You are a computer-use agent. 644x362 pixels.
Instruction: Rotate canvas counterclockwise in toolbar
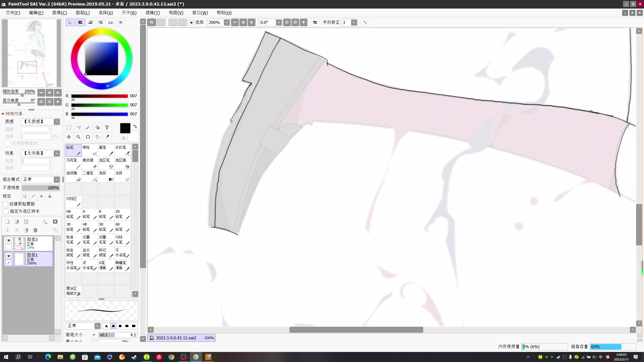tap(287, 22)
